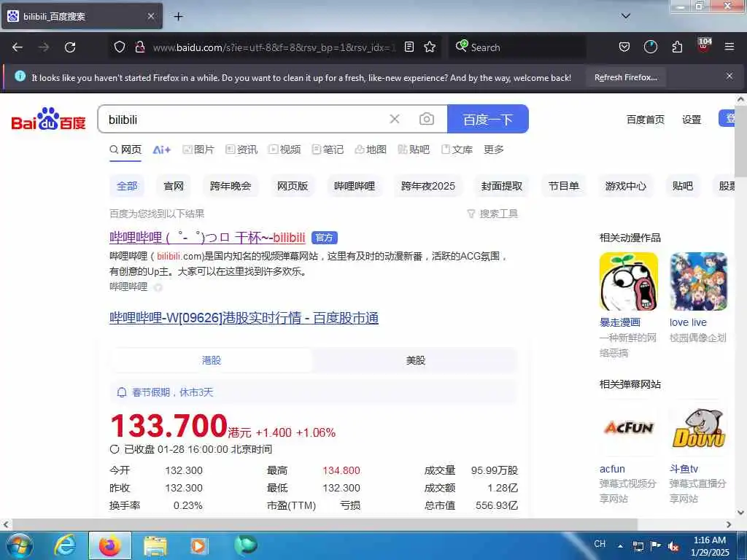Click the Refresh Firefox... button
Image resolution: width=747 pixels, height=560 pixels.
point(626,77)
